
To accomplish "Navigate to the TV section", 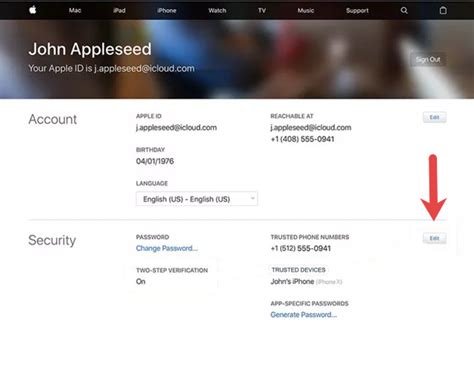I will pyautogui.click(x=262, y=10).
